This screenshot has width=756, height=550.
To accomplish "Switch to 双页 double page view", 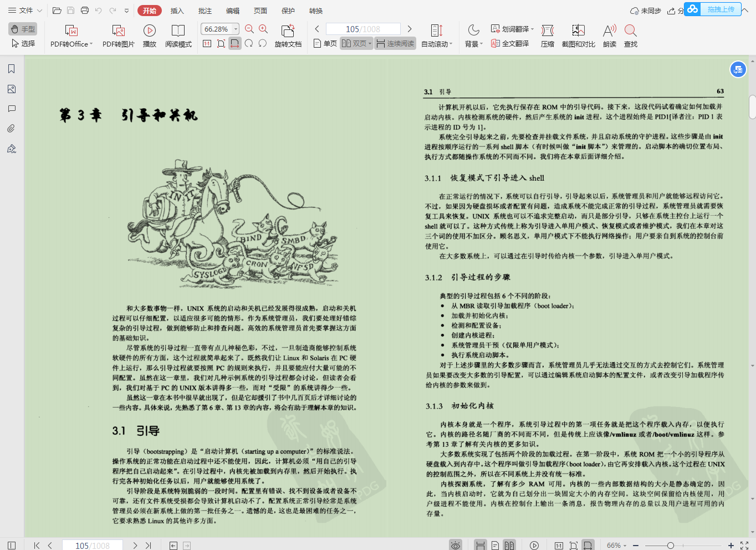I will (x=354, y=43).
